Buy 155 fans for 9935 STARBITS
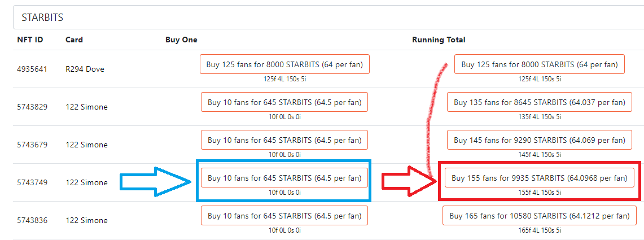The image size is (644, 240). [540, 177]
